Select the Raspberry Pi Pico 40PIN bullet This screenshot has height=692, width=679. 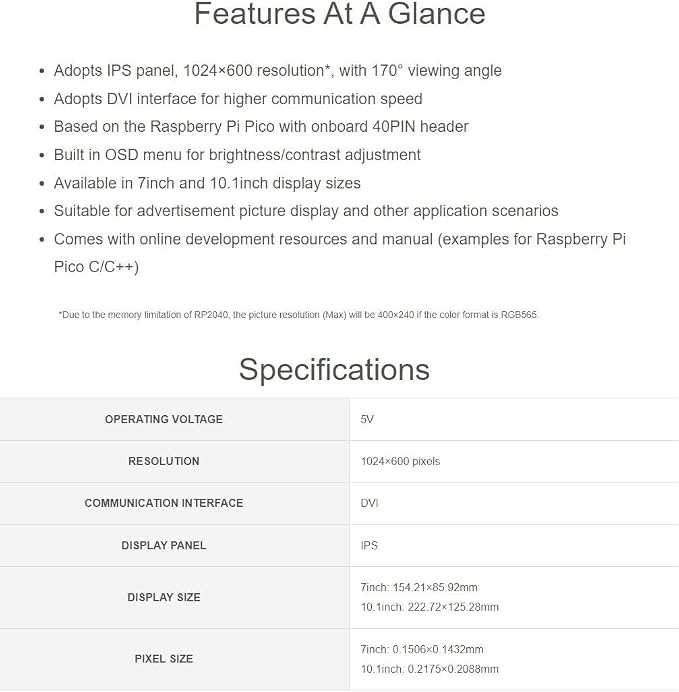pyautogui.click(x=261, y=127)
